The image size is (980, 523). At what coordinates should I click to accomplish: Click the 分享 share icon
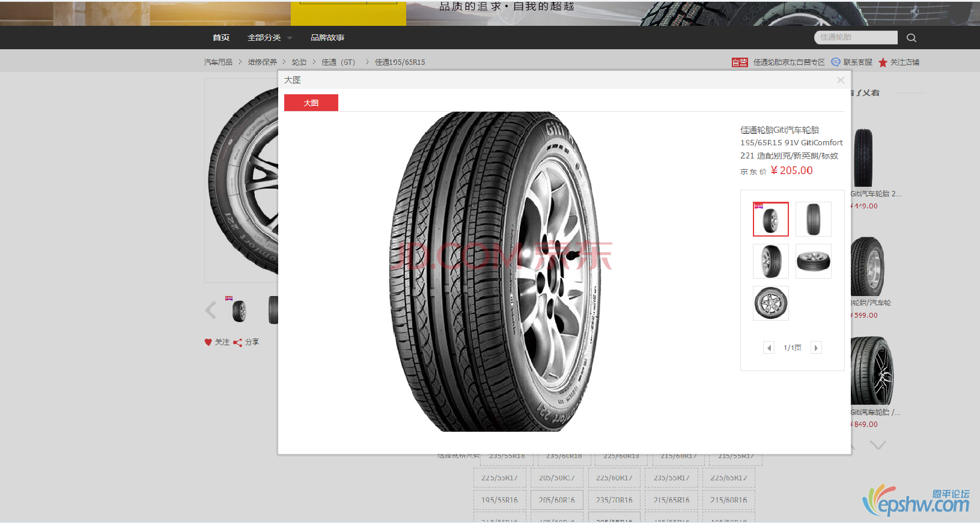point(237,342)
